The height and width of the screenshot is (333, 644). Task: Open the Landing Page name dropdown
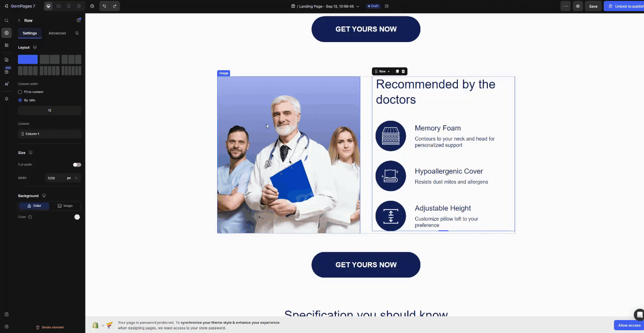358,6
